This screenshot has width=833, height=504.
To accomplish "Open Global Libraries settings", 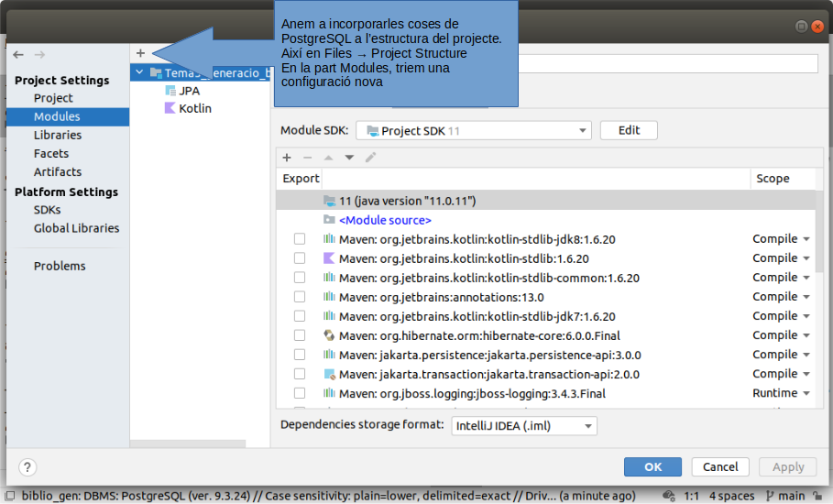I will (x=76, y=228).
